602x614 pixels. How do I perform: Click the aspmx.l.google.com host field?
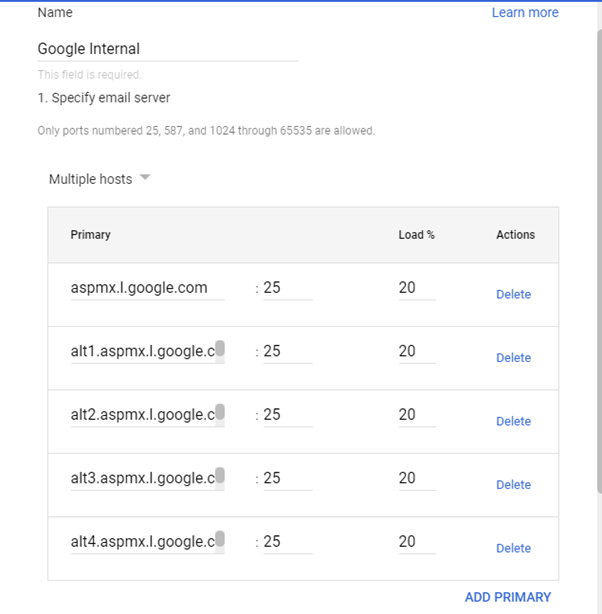[x=146, y=288]
